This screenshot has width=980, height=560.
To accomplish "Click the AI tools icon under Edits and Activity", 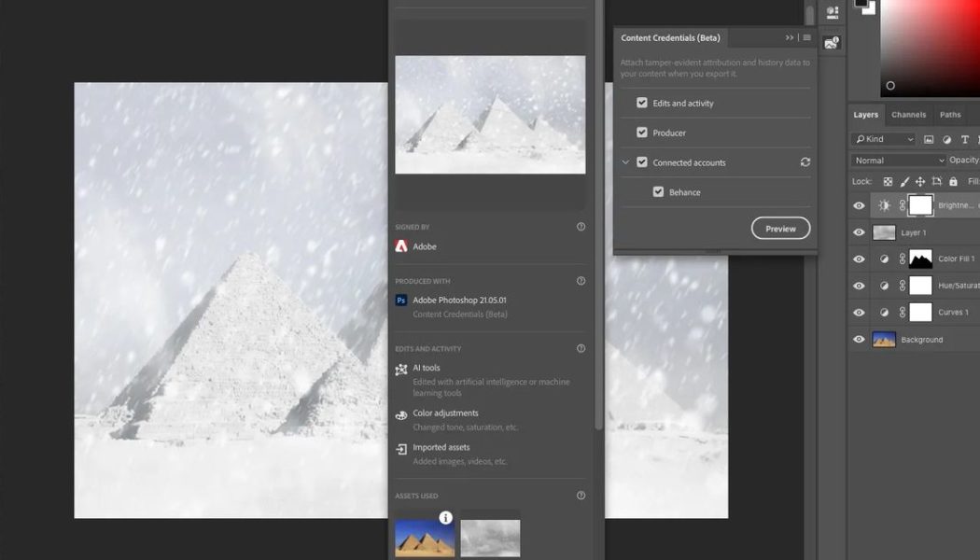I will (x=402, y=368).
